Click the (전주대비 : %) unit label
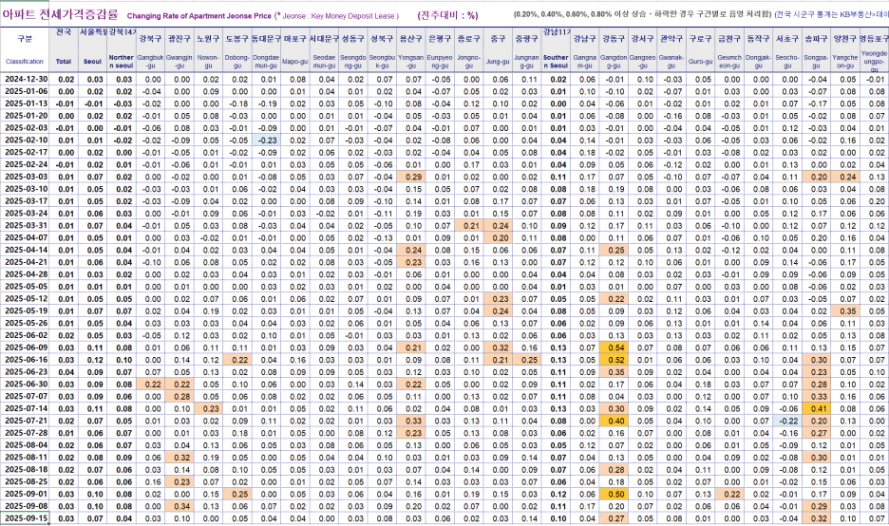Image resolution: width=889 pixels, height=526 pixels. pyautogui.click(x=447, y=15)
